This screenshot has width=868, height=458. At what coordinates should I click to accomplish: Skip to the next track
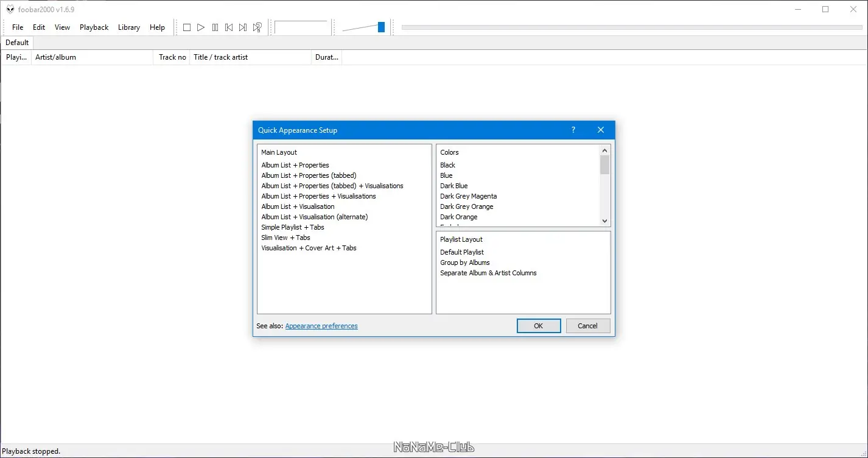(243, 27)
